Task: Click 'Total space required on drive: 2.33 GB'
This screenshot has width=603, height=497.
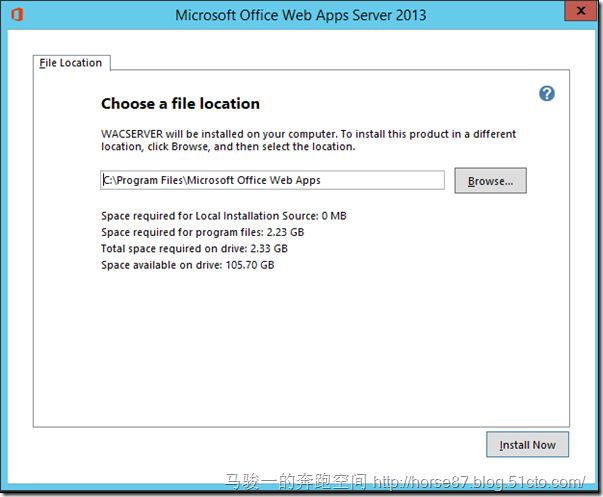Action: pos(194,248)
